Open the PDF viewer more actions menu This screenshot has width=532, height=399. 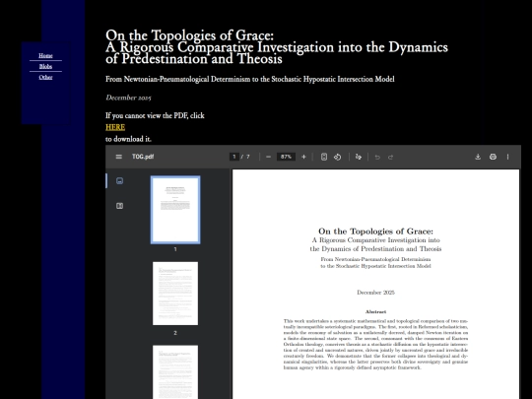[508, 157]
